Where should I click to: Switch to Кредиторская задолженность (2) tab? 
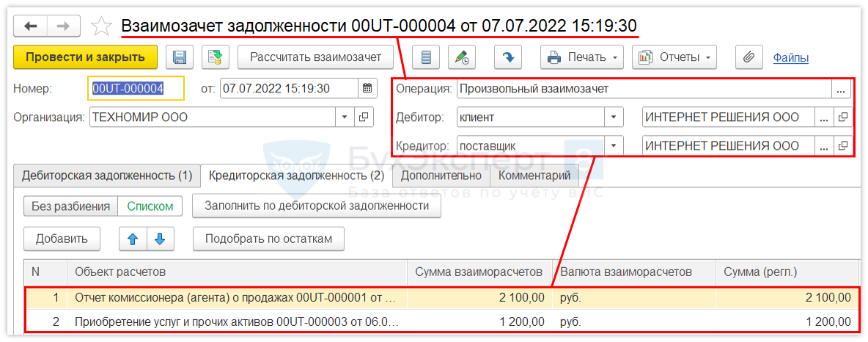[x=296, y=176]
